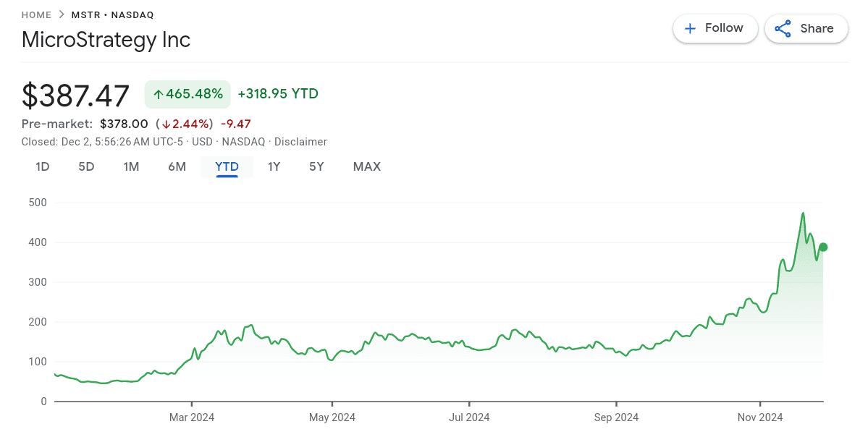Click the green up arrow in 465.48% badge
Image resolution: width=868 pixels, height=437 pixels.
coord(158,94)
